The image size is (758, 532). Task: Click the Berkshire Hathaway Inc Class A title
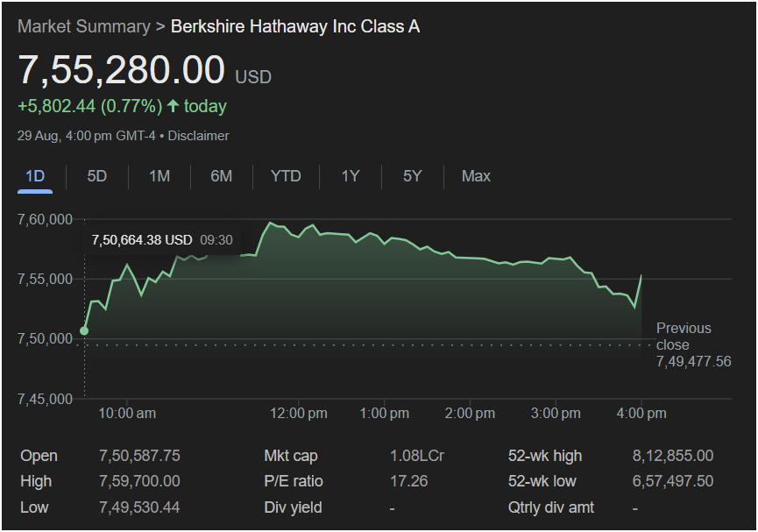pos(294,26)
